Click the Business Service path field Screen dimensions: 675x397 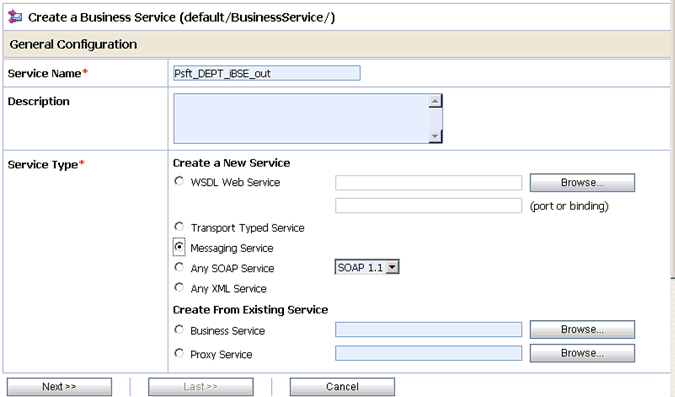pyautogui.click(x=428, y=329)
